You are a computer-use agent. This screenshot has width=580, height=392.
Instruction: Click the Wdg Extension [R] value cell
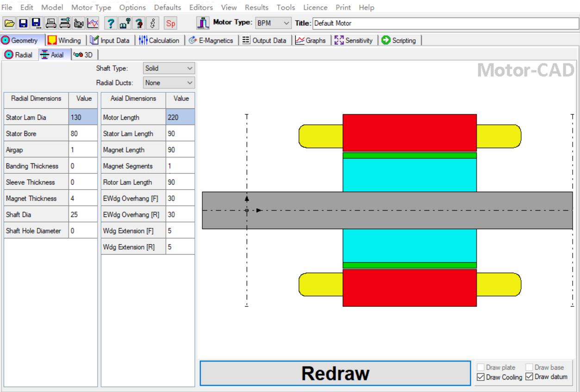pos(180,247)
